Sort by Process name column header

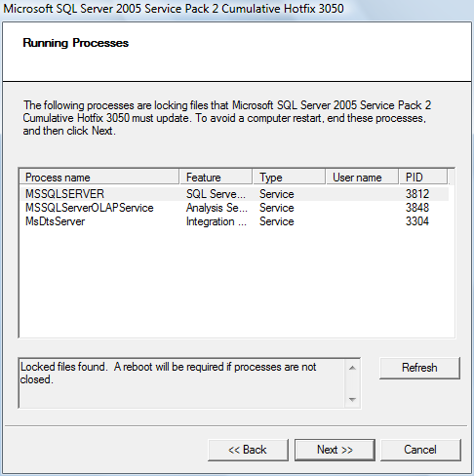pos(99,178)
